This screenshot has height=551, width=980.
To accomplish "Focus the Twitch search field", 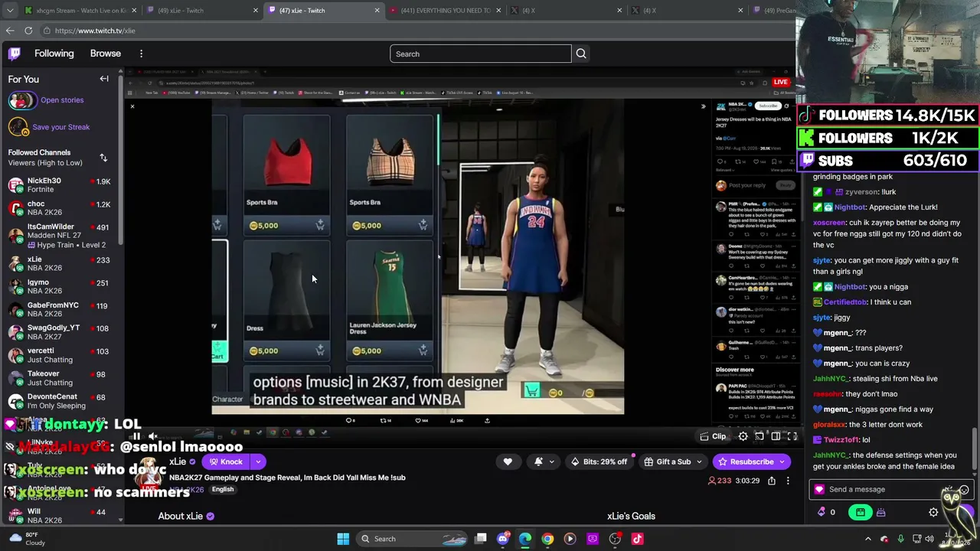I will pyautogui.click(x=480, y=54).
